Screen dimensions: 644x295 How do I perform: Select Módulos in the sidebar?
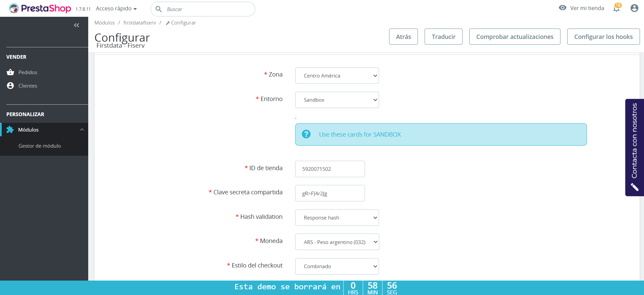click(x=28, y=130)
